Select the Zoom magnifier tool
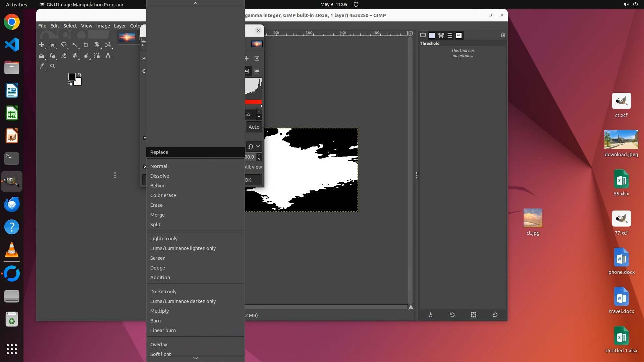Viewport: 644px width, 362px height. coord(53,66)
